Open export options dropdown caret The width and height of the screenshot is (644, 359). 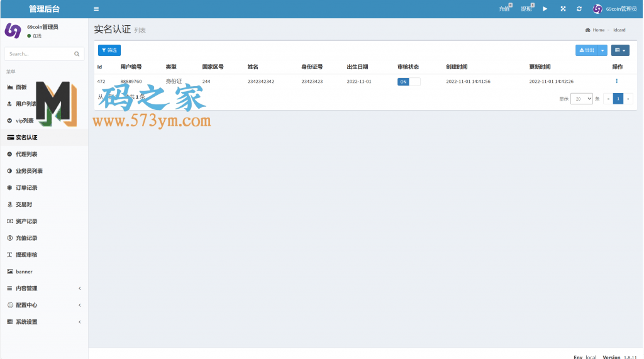pyautogui.click(x=602, y=50)
